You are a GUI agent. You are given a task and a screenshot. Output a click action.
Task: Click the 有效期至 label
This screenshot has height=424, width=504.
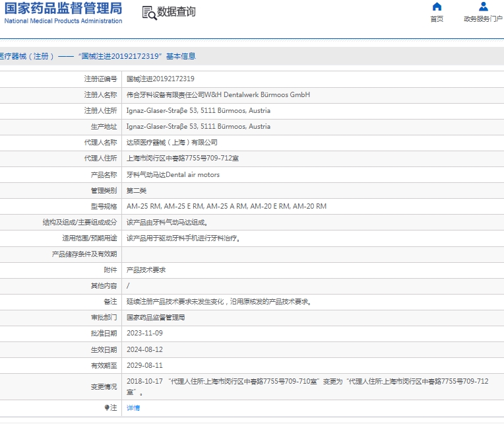pyautogui.click(x=104, y=366)
